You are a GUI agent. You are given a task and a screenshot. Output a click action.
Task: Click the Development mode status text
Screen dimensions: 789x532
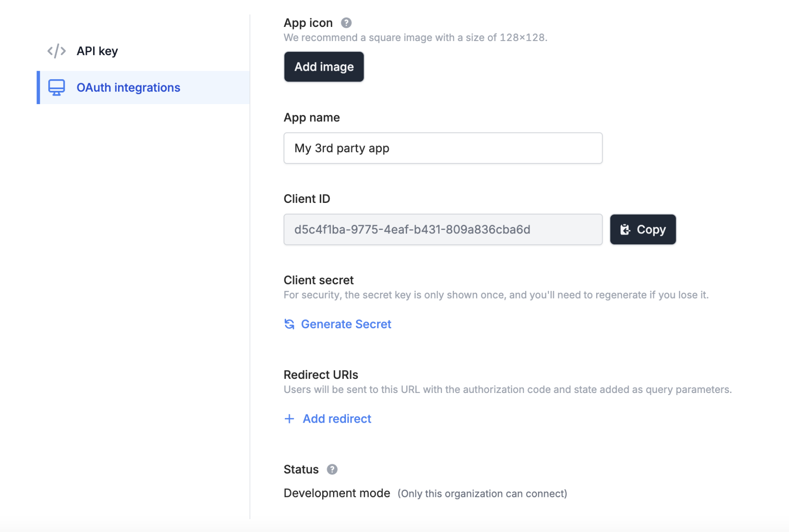pyautogui.click(x=337, y=493)
